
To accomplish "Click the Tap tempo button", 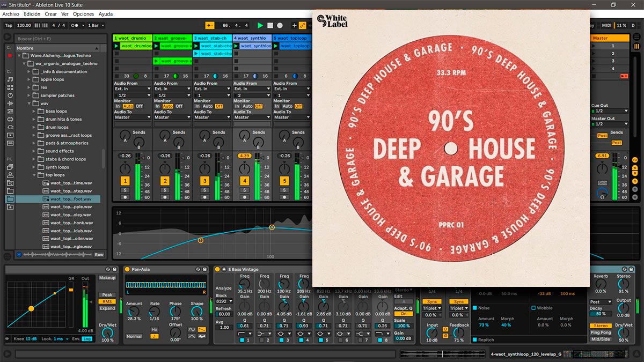I will pyautogui.click(x=9, y=25).
